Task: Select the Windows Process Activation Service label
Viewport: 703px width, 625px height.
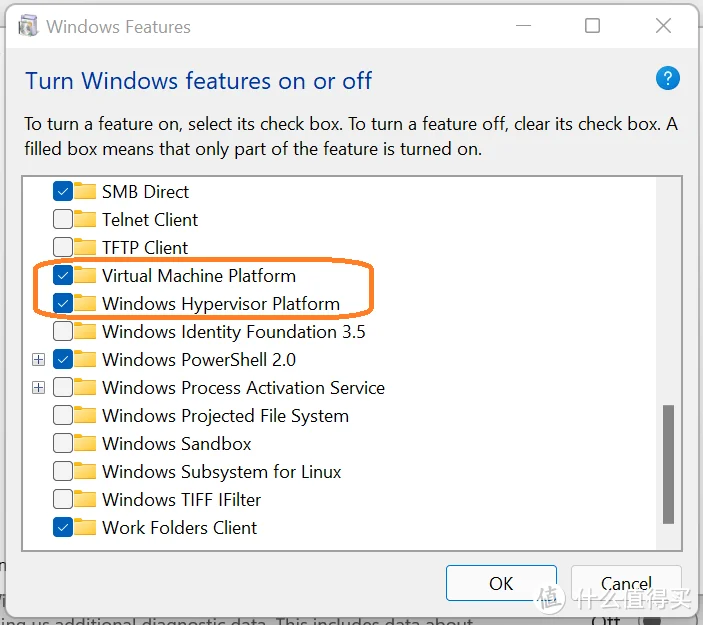Action: point(243,387)
